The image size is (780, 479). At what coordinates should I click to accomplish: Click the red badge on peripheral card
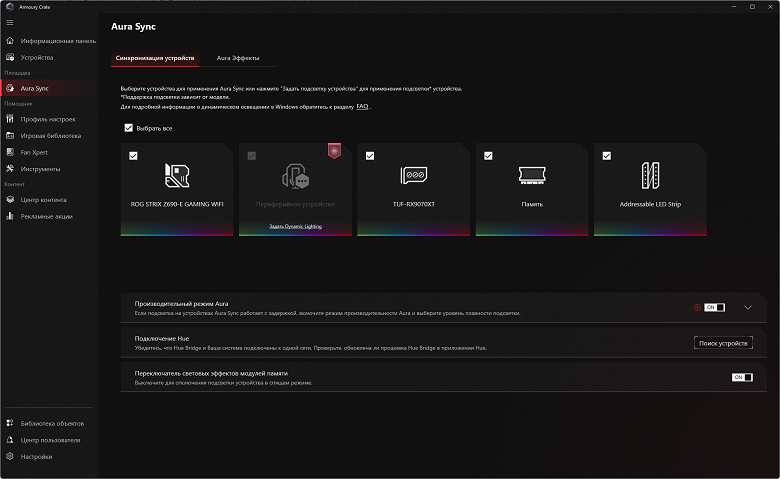[x=334, y=151]
